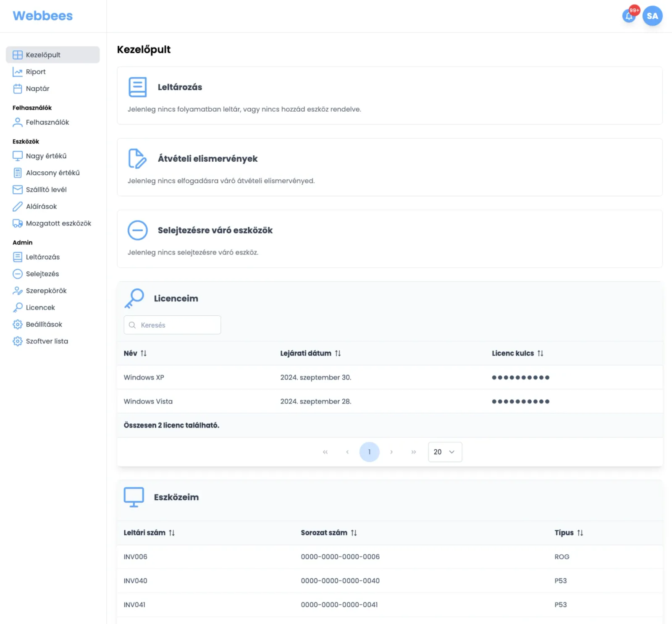This screenshot has width=672, height=624.
Task: Go to Mozgatott eszközök in sidebar
Action: 58,223
